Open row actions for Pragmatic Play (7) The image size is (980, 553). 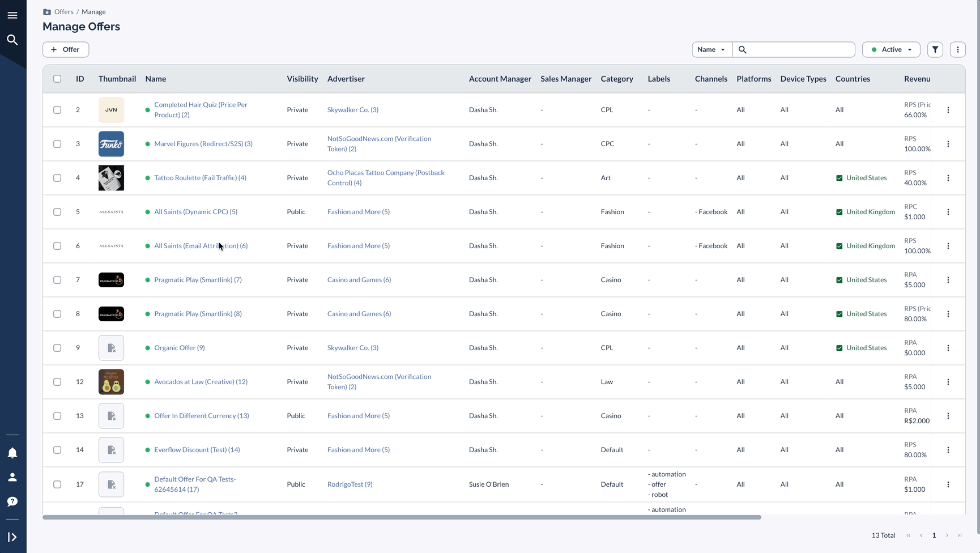coord(948,280)
